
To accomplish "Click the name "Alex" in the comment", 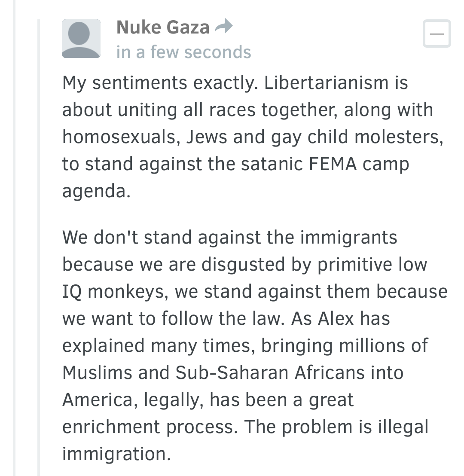I will click(336, 318).
